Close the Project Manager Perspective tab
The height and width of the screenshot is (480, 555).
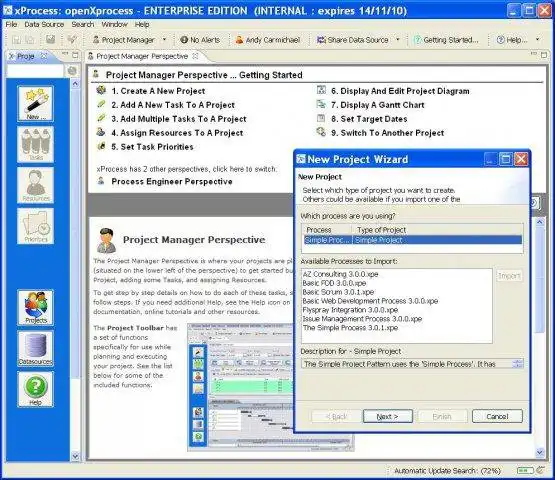tap(195, 56)
